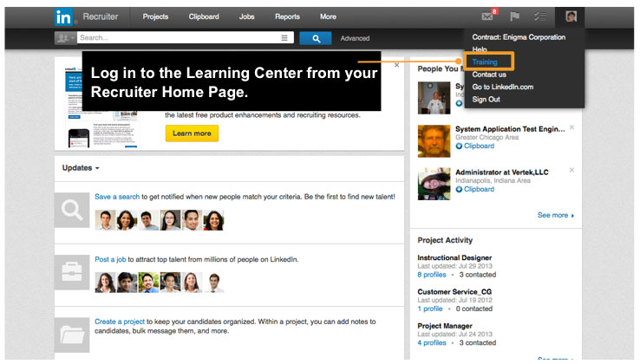Screen dimensions: 640x364
Task: Click the search options list icon
Action: pos(284,38)
